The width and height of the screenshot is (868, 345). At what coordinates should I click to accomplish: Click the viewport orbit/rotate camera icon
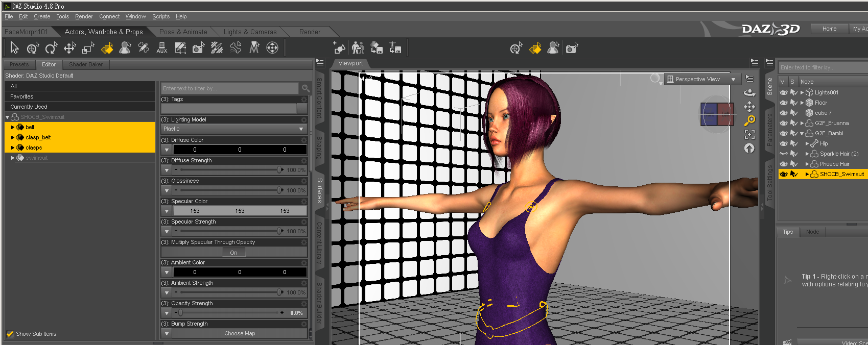pos(749,92)
